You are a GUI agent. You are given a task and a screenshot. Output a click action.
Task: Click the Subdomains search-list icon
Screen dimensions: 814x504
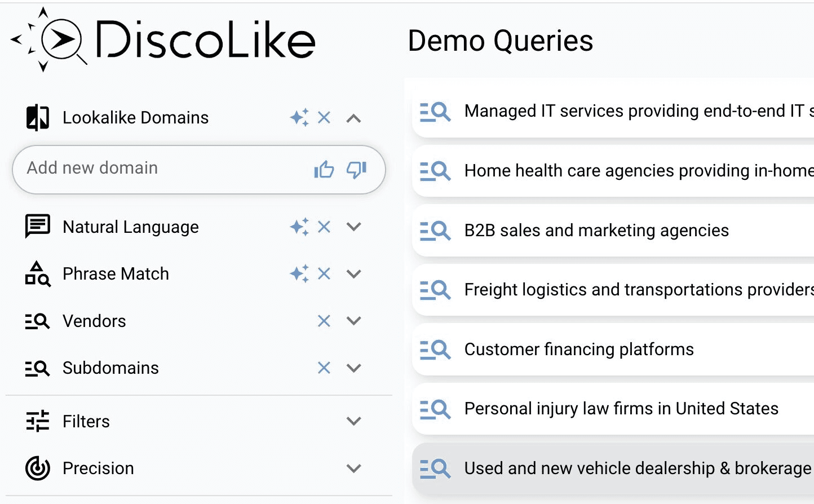(x=37, y=368)
